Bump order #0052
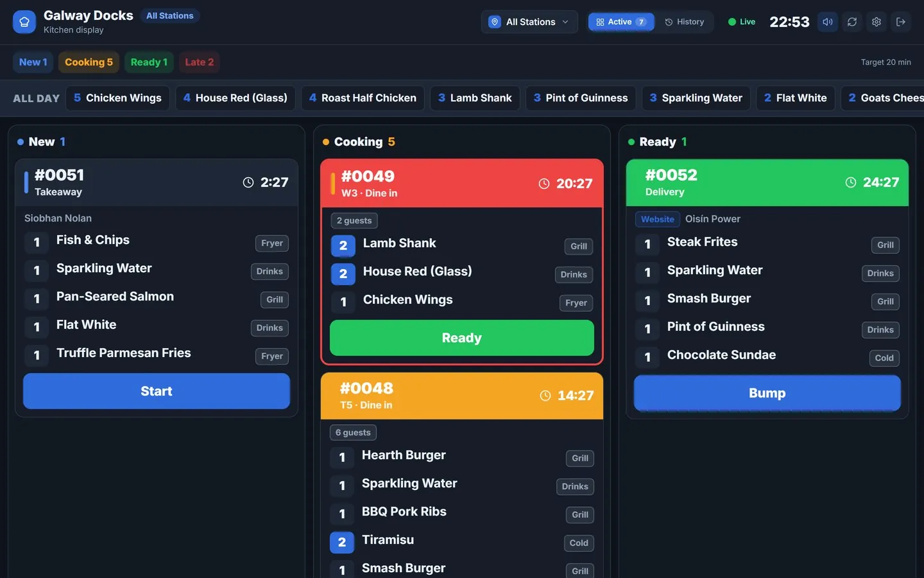 click(767, 393)
